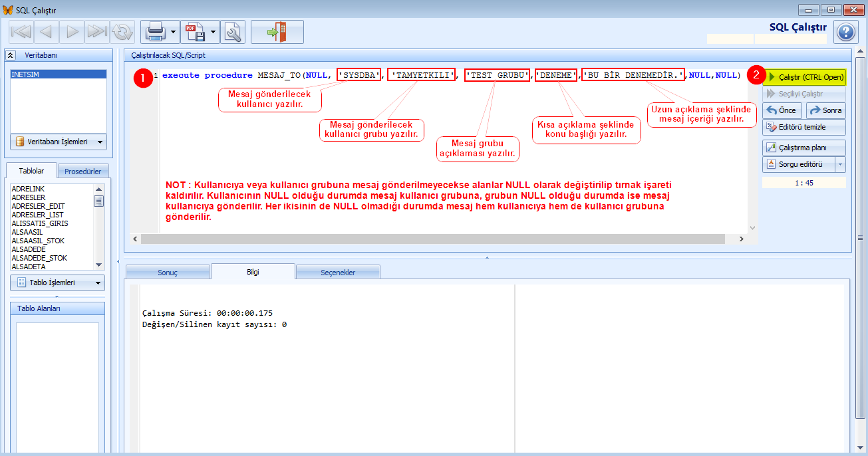Expand the Sorgu editörü dropdown arrow
This screenshot has height=456, width=868.
pyautogui.click(x=841, y=164)
